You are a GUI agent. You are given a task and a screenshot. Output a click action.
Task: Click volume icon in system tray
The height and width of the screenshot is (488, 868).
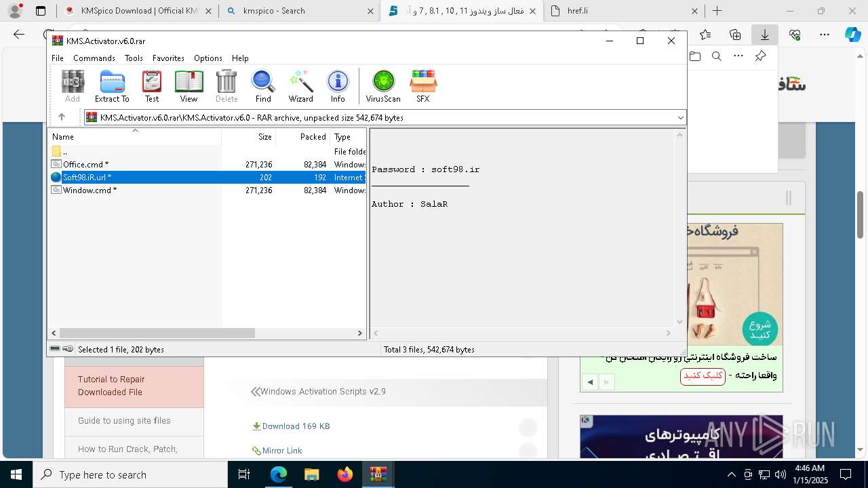pos(780,474)
